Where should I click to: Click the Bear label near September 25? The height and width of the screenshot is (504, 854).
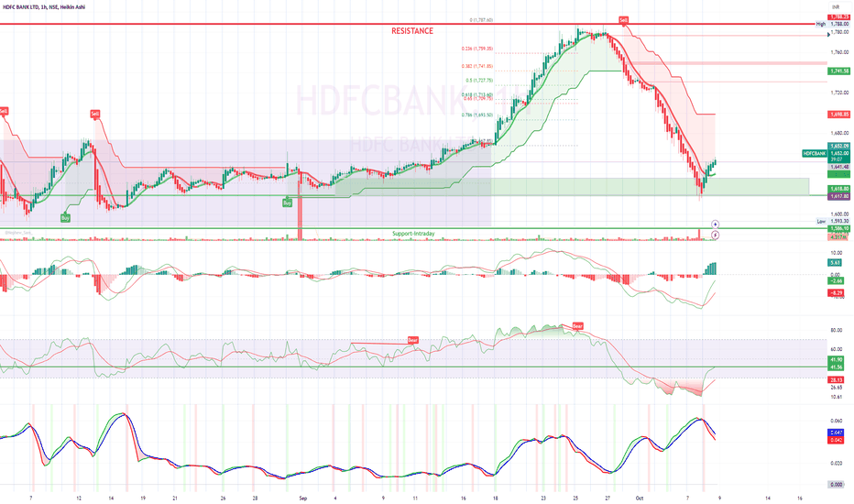click(x=577, y=326)
